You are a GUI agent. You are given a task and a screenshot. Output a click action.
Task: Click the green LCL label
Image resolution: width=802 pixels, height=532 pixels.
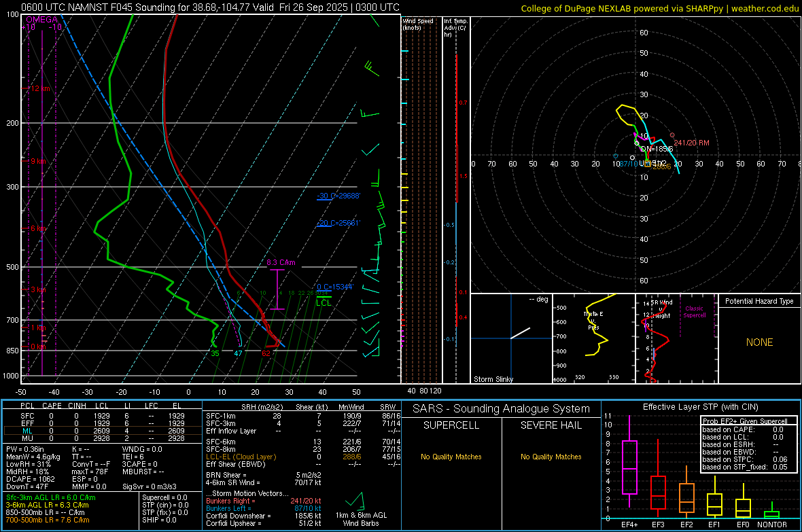(324, 303)
